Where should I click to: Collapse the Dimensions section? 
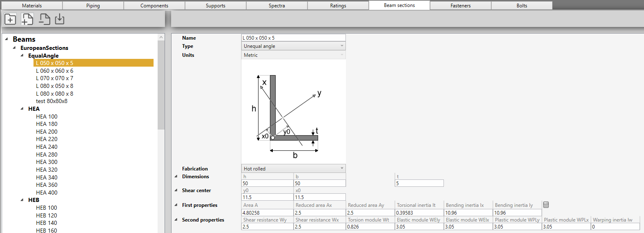click(x=176, y=177)
